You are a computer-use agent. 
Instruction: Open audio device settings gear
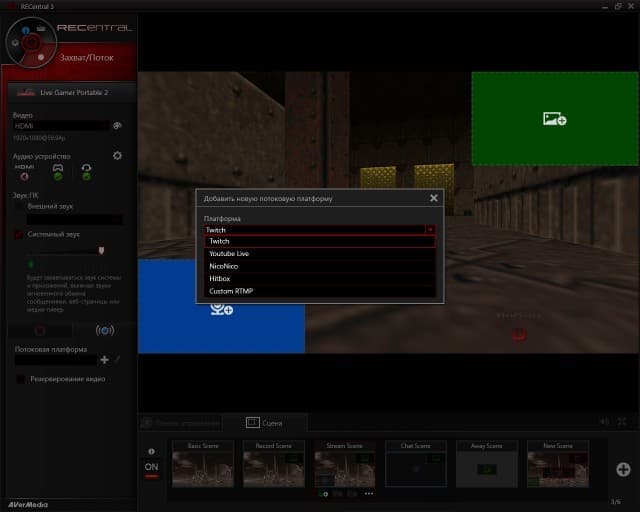coord(117,156)
